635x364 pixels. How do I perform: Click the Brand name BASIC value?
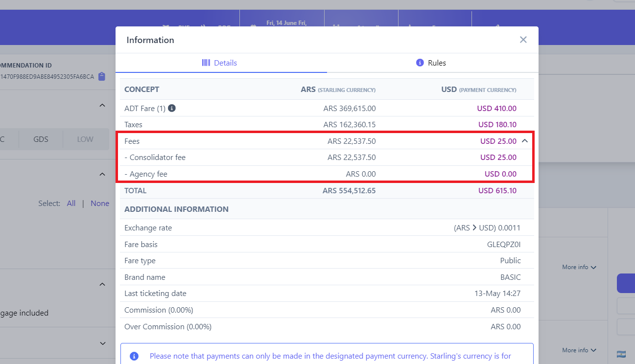[510, 277]
